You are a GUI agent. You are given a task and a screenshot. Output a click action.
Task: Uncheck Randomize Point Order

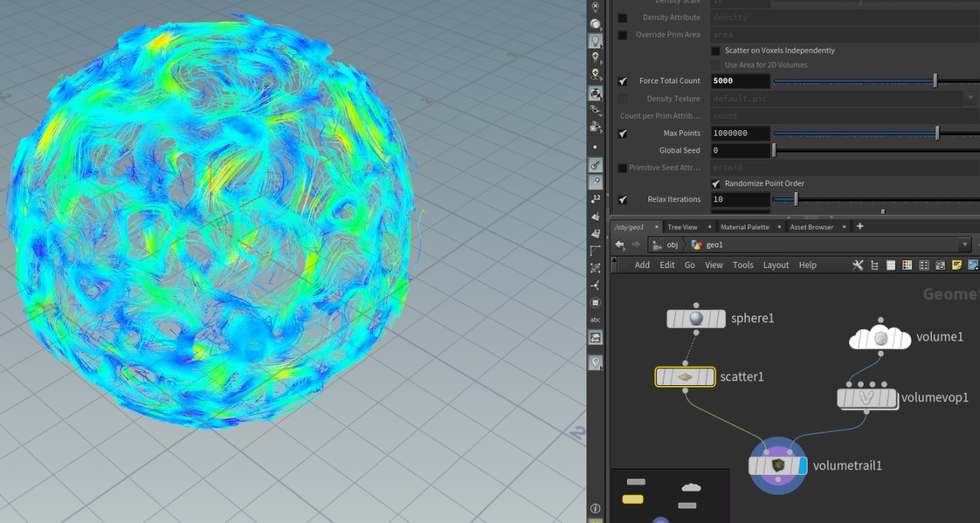point(716,184)
